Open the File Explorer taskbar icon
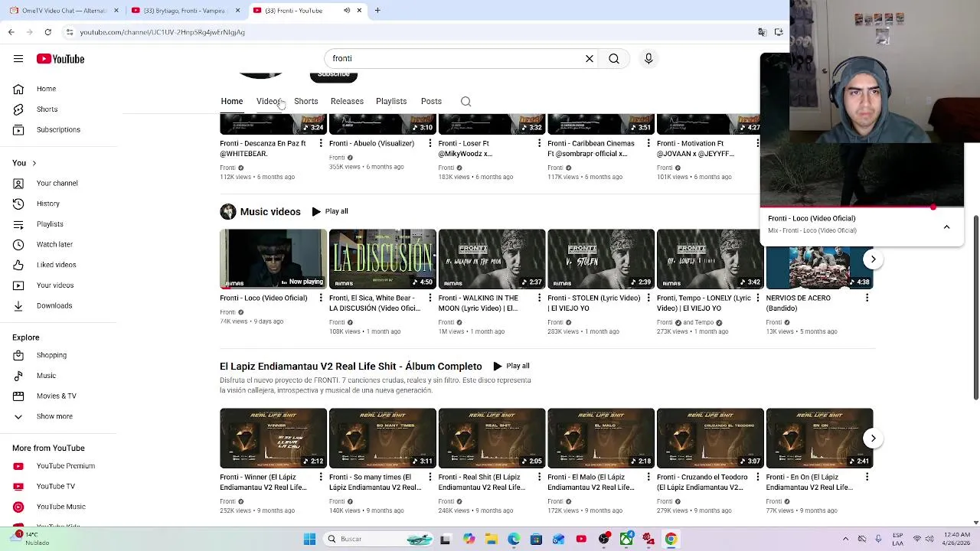This screenshot has height=551, width=980. [491, 539]
